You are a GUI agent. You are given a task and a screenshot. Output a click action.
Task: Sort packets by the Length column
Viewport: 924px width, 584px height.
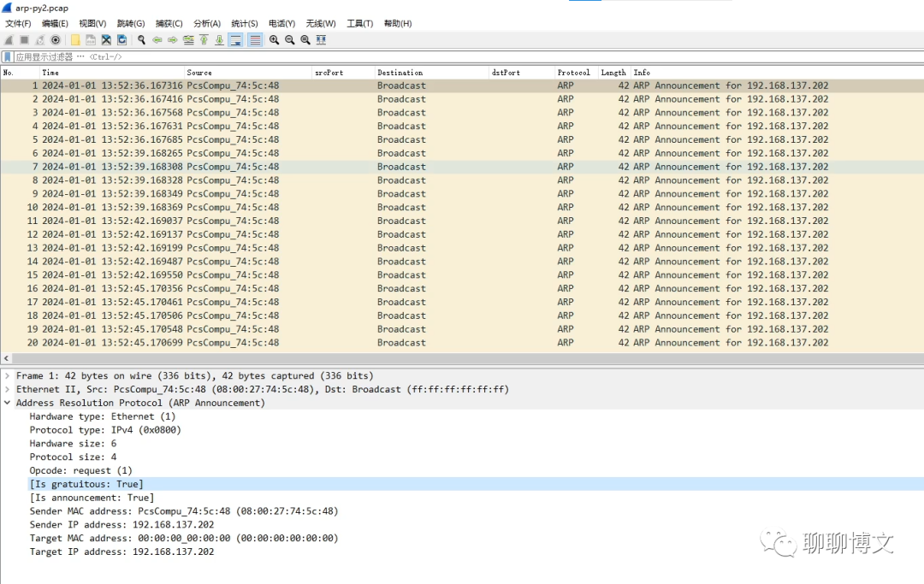click(614, 73)
